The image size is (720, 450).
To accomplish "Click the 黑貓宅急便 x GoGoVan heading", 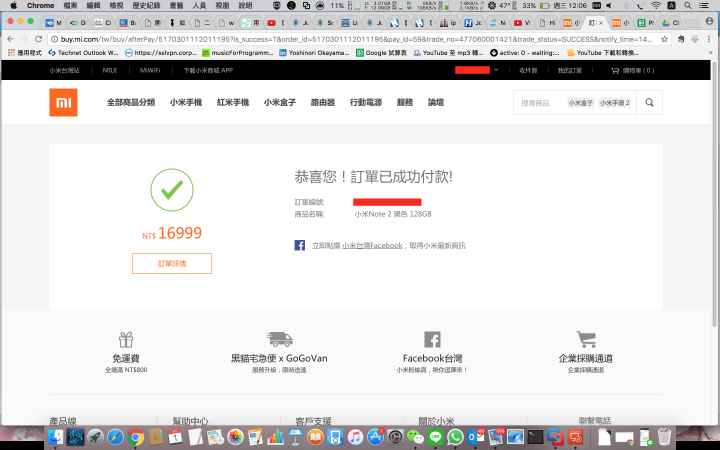I will pyautogui.click(x=279, y=358).
